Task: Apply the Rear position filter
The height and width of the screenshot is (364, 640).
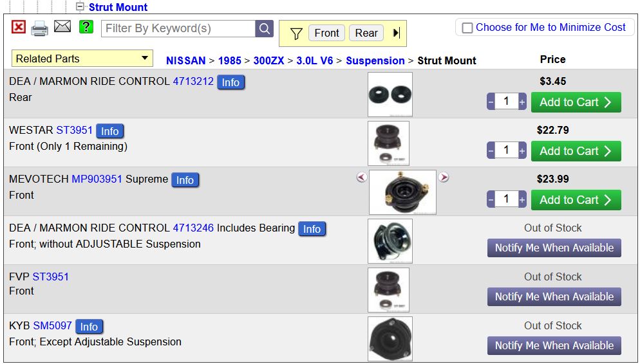Action: pos(366,33)
